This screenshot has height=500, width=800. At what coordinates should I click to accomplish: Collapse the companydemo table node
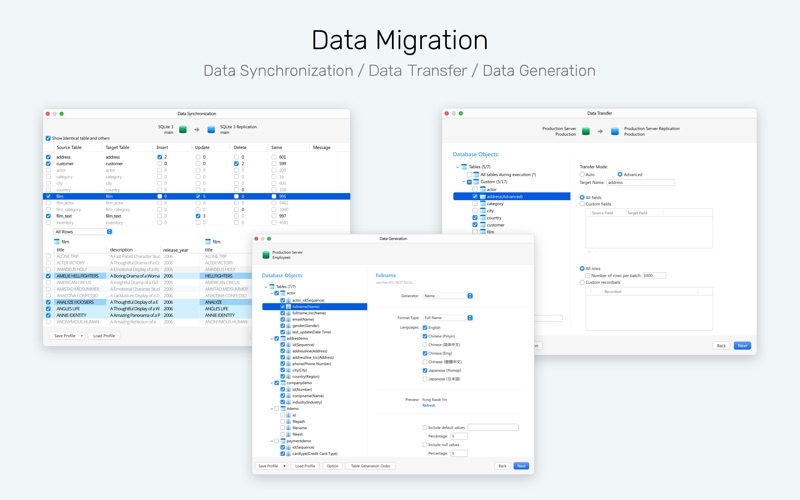click(272, 383)
